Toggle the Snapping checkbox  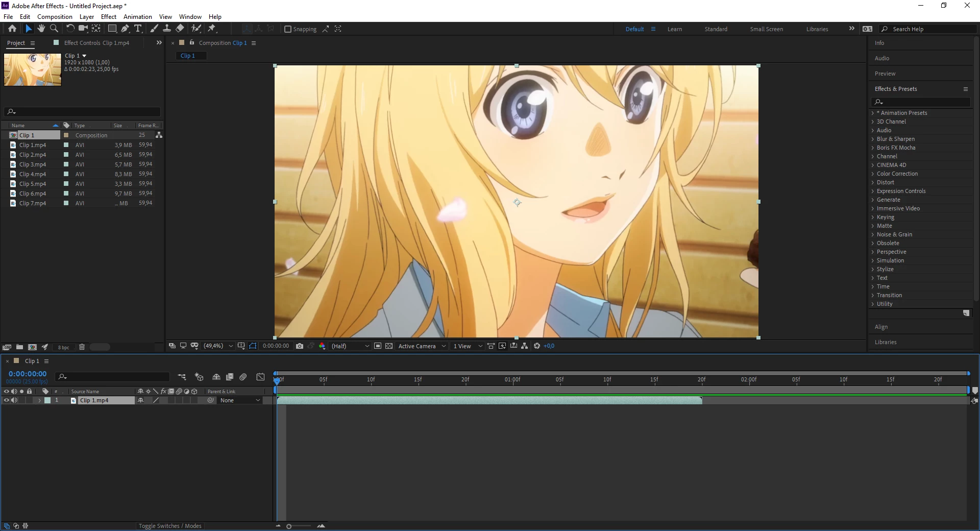click(288, 29)
